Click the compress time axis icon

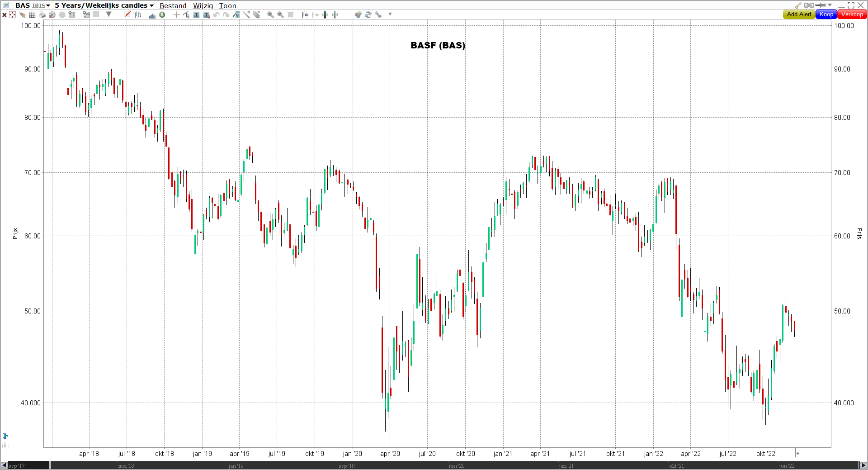(x=335, y=14)
